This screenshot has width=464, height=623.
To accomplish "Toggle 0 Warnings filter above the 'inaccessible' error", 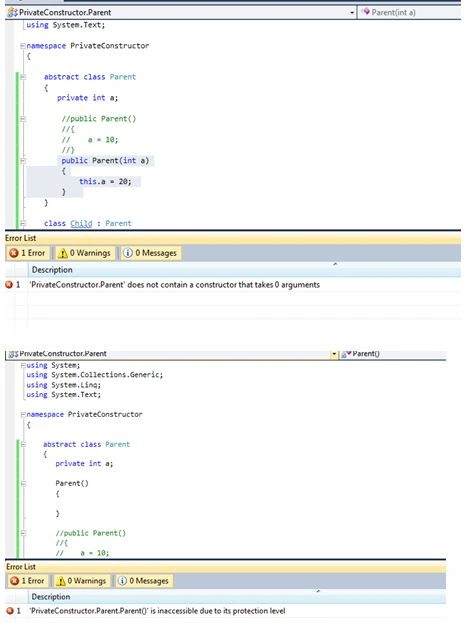I will coord(83,581).
